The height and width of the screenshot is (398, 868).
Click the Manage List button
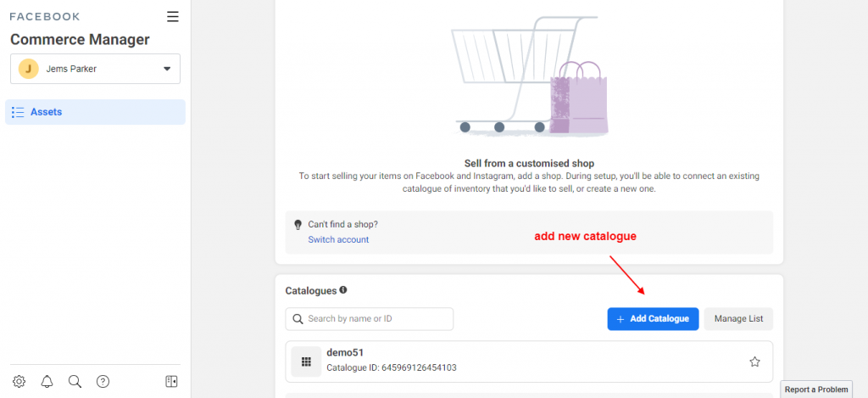738,319
